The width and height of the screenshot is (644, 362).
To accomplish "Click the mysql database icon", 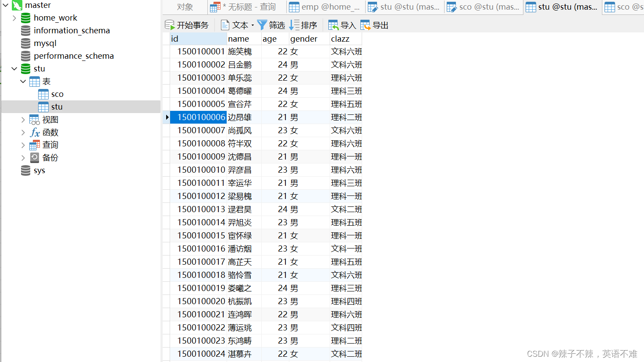I will tap(26, 43).
